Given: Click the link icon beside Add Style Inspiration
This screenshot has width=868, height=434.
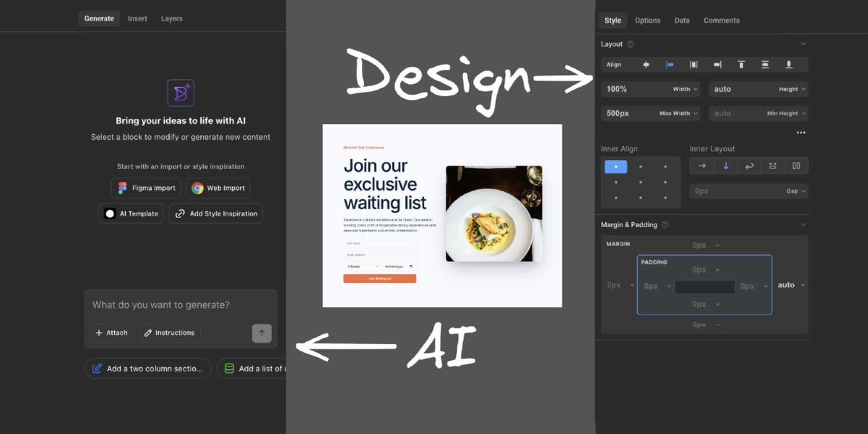Looking at the screenshot, I should [180, 214].
